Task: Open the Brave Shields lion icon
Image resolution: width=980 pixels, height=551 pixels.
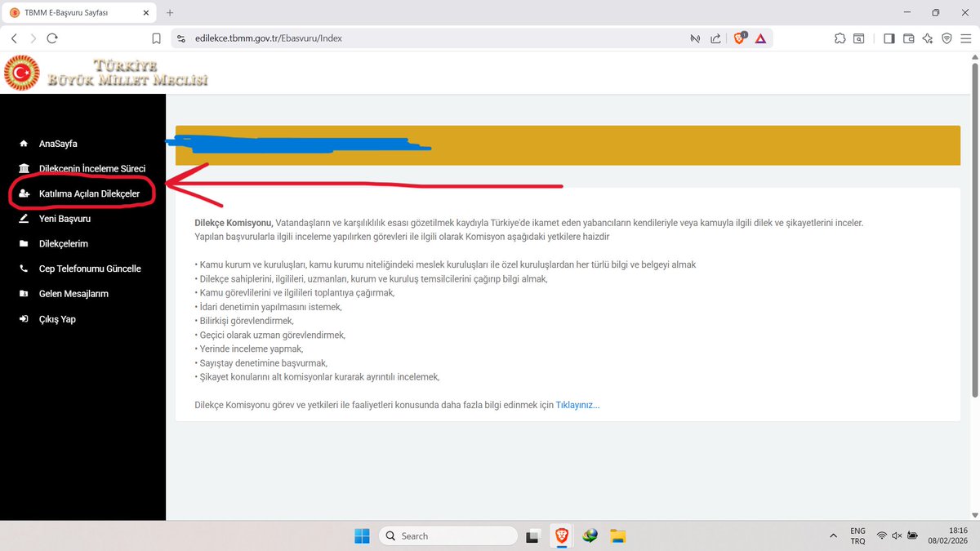Action: 740,38
